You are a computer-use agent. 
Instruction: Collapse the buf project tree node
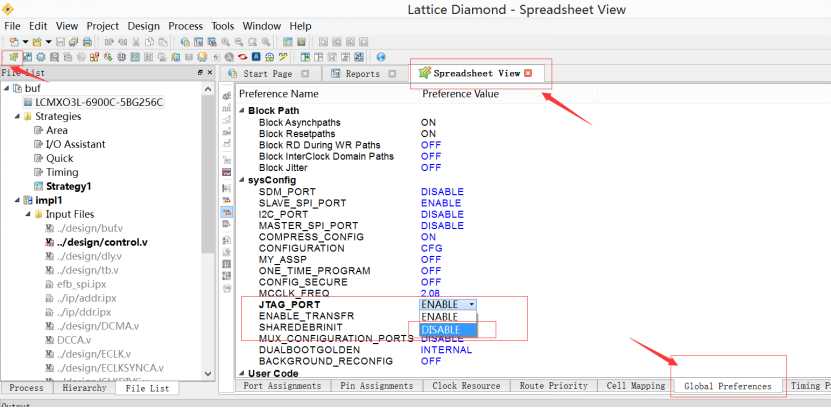6,88
